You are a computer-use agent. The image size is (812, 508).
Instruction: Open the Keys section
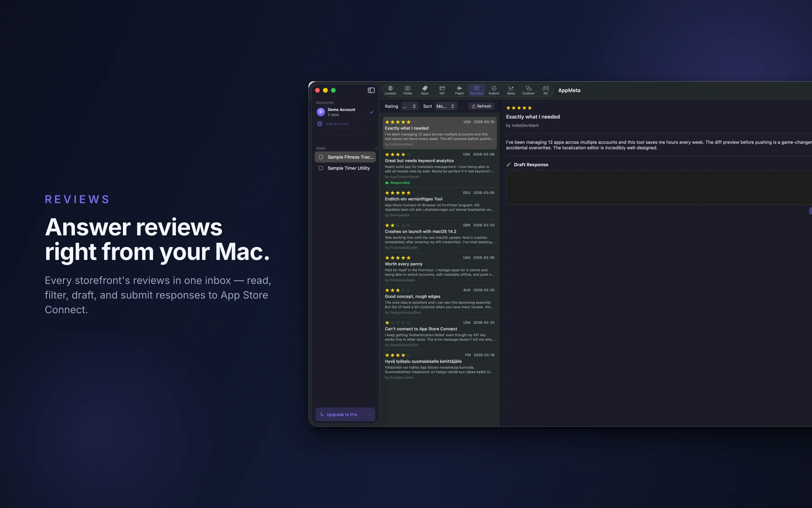(424, 90)
